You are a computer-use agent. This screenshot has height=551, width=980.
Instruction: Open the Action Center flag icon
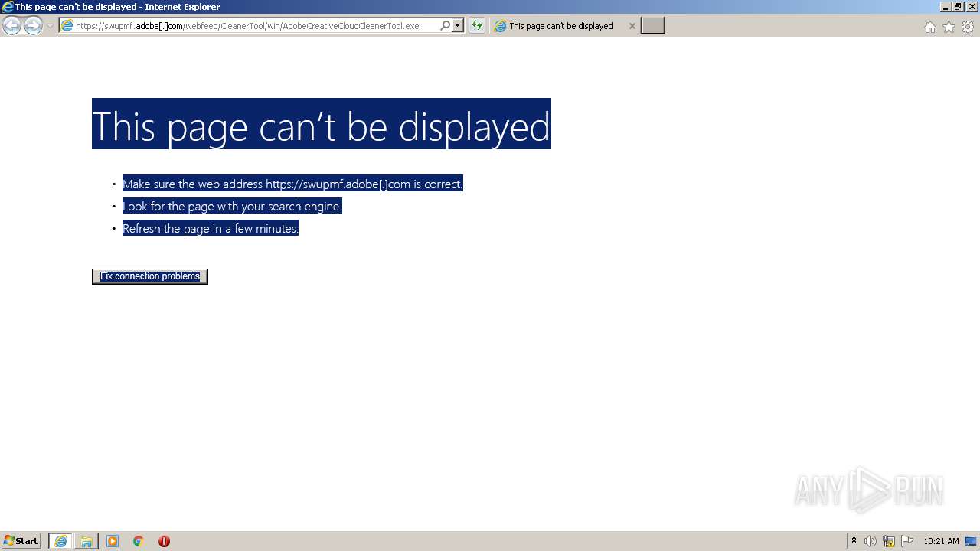[x=907, y=541]
